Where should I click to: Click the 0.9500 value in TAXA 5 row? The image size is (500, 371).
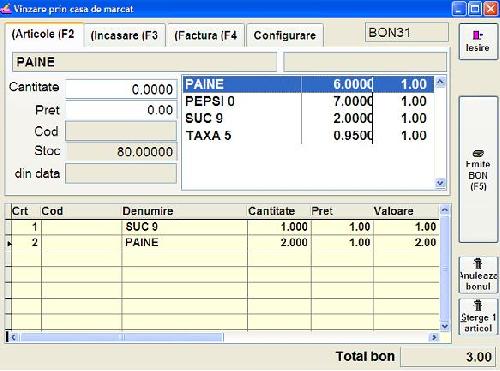pos(353,136)
